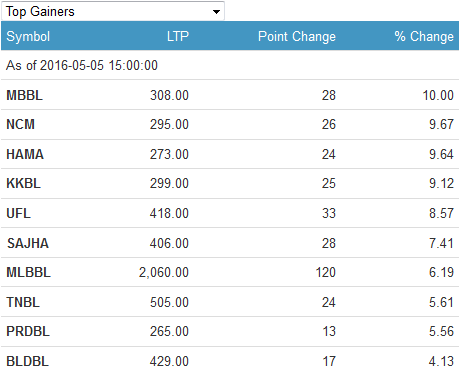The width and height of the screenshot is (459, 375).
Task: Click the % Change column header
Action: point(424,36)
